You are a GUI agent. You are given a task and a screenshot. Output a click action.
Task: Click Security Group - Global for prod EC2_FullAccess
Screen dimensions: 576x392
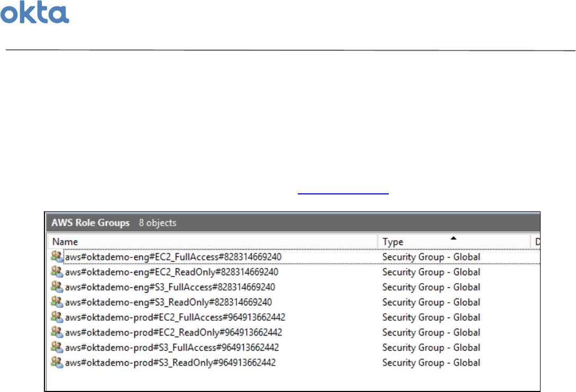coord(431,317)
